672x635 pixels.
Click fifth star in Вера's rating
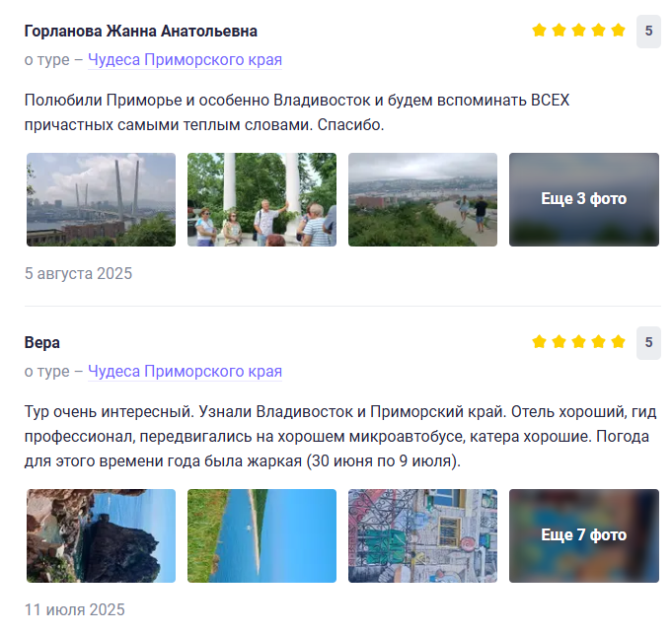click(x=619, y=342)
